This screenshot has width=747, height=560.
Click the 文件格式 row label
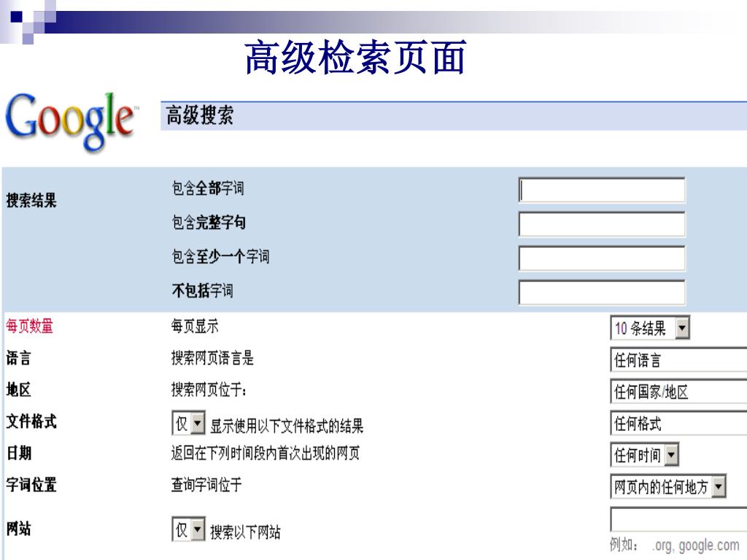[31, 421]
